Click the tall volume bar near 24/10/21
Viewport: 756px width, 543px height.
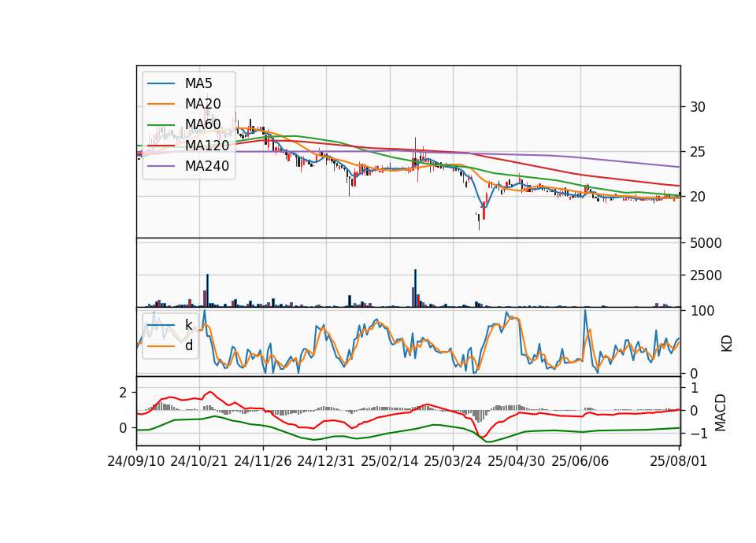tap(207, 290)
